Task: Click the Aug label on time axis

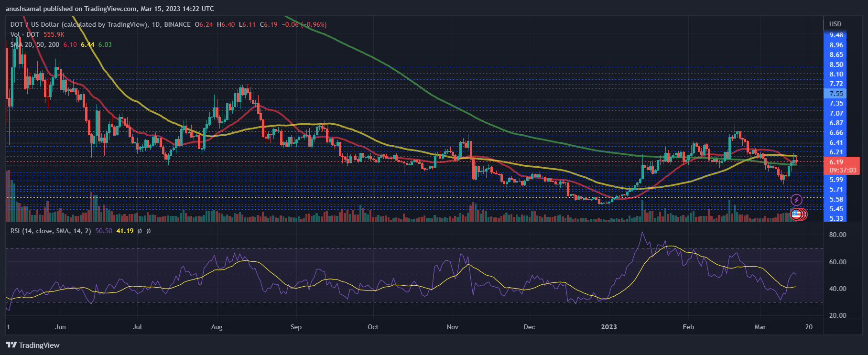Action: pos(217,327)
